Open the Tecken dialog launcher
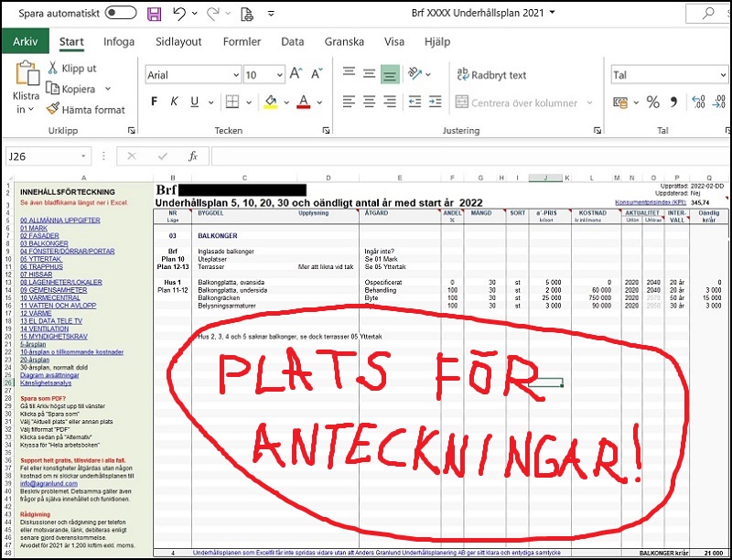732x560 pixels. coord(326,131)
